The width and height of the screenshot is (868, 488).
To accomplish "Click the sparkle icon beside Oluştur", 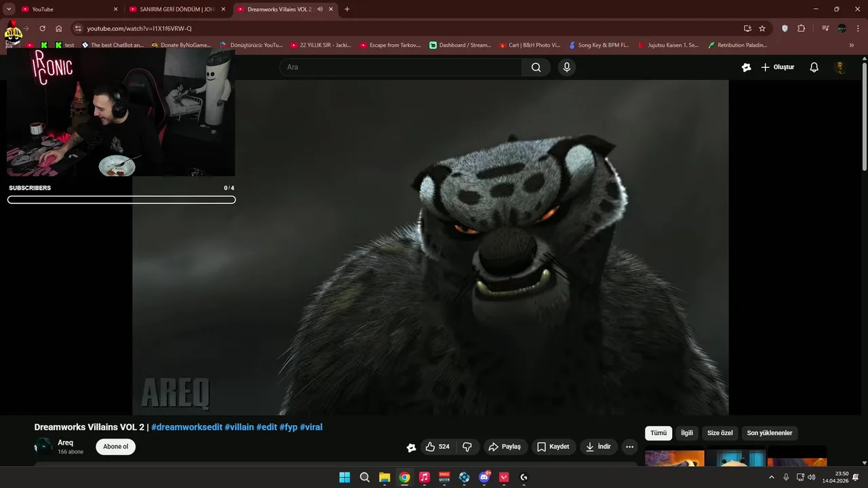I will click(x=747, y=67).
